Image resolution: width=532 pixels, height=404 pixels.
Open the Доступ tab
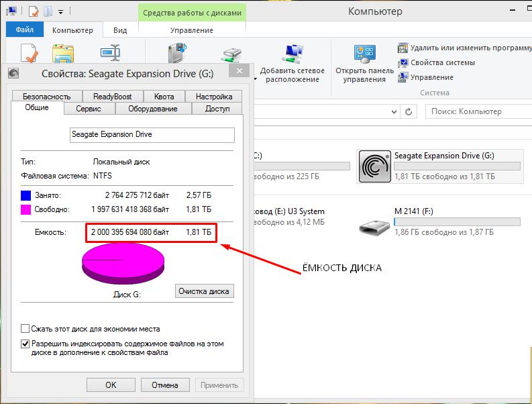pyautogui.click(x=217, y=109)
